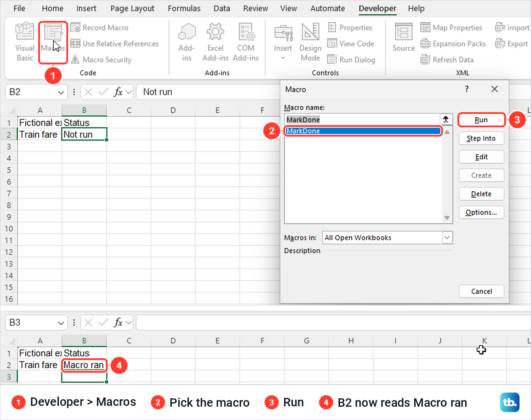Click View Code
This screenshot has width=531, height=420.
[351, 43]
